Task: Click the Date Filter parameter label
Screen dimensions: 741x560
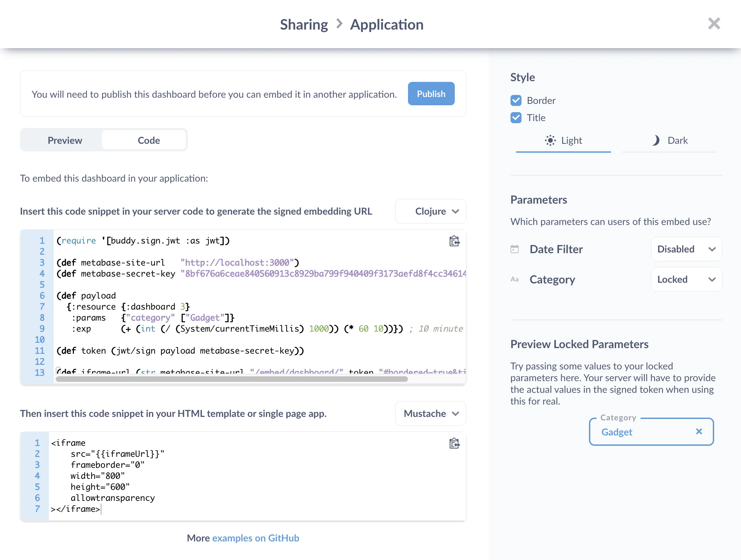Action: click(x=556, y=249)
